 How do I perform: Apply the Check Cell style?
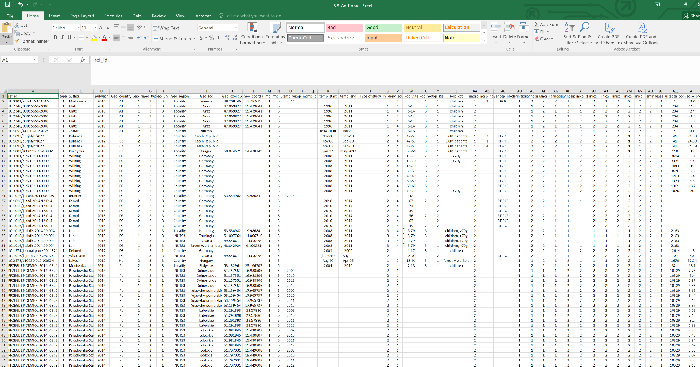tap(305, 38)
